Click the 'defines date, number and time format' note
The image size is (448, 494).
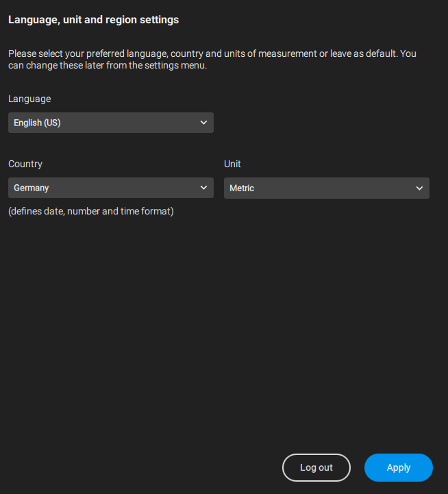(91, 212)
